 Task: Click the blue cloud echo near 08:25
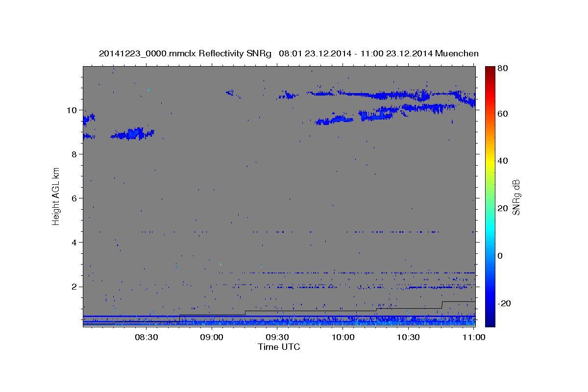click(132, 134)
